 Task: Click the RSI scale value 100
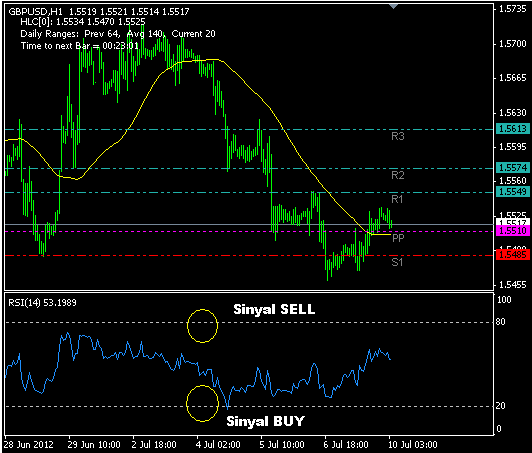[x=504, y=300]
